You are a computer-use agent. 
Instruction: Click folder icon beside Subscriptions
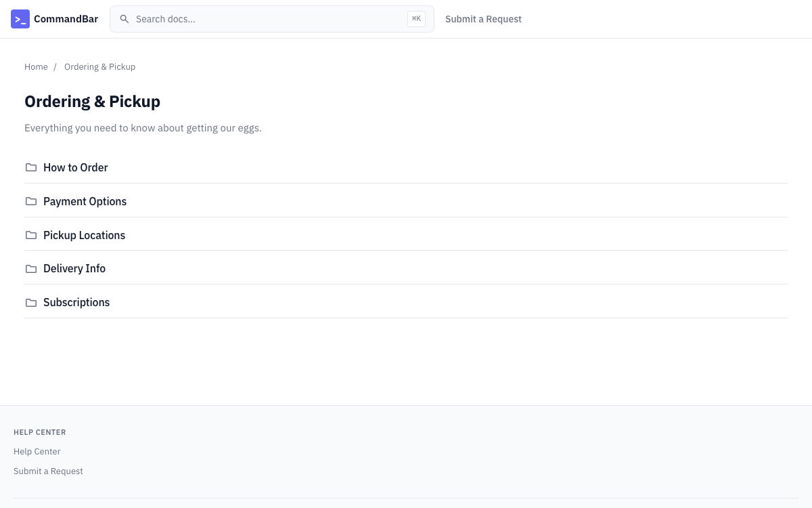pyautogui.click(x=31, y=303)
